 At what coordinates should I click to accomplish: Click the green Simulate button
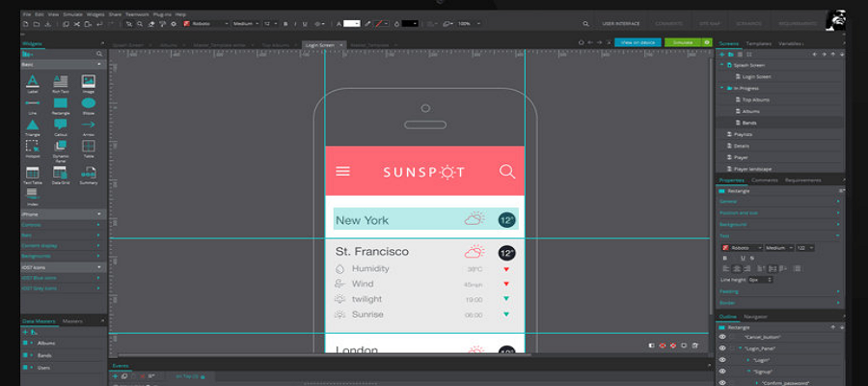point(683,42)
